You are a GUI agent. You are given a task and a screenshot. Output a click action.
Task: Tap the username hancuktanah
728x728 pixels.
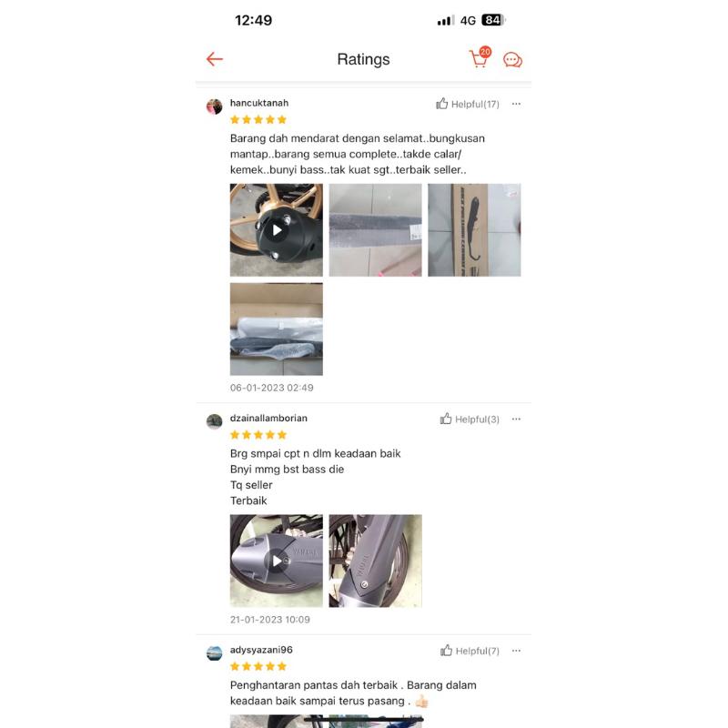pos(259,103)
